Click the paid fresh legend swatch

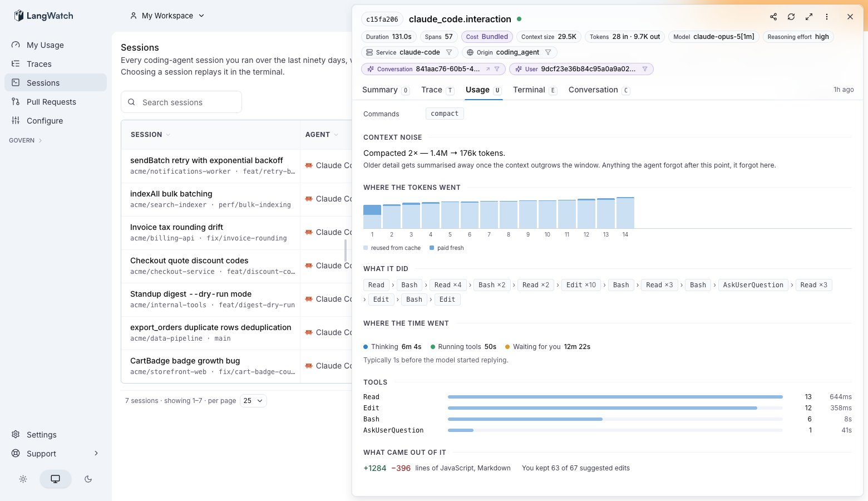tap(432, 248)
